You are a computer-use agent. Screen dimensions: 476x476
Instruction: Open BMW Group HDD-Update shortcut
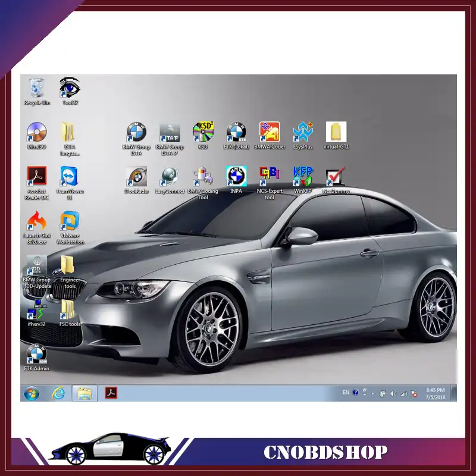[37, 272]
